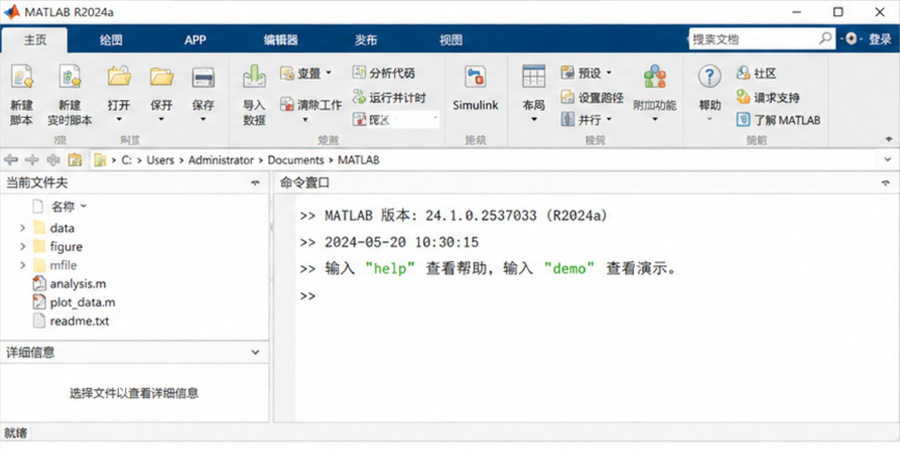Open the 布局 layout icon

(534, 76)
